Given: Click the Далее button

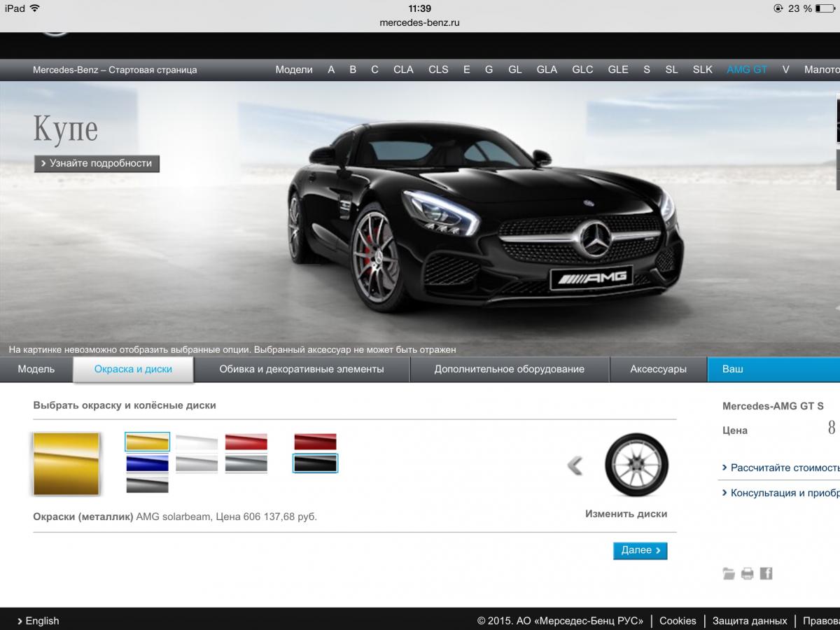Looking at the screenshot, I should point(640,550).
